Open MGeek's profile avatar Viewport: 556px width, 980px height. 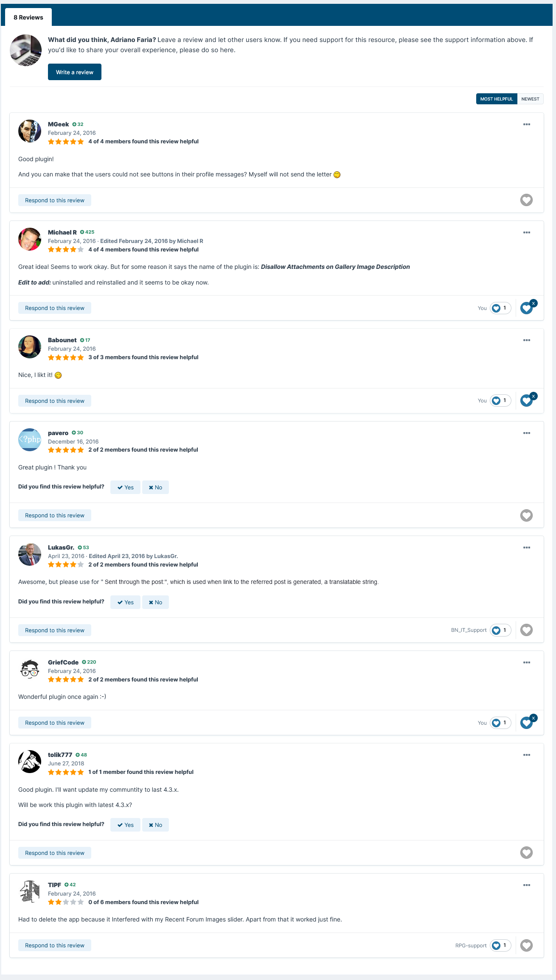pyautogui.click(x=30, y=131)
